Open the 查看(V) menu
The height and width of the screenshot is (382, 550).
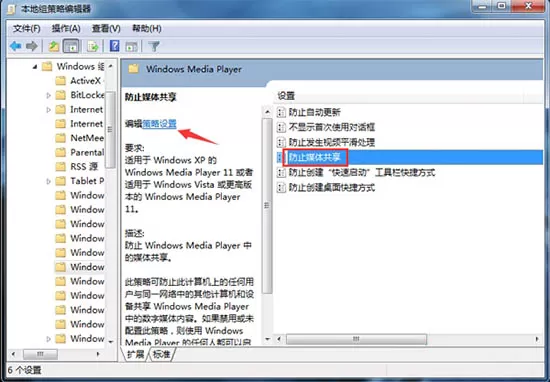[106, 28]
